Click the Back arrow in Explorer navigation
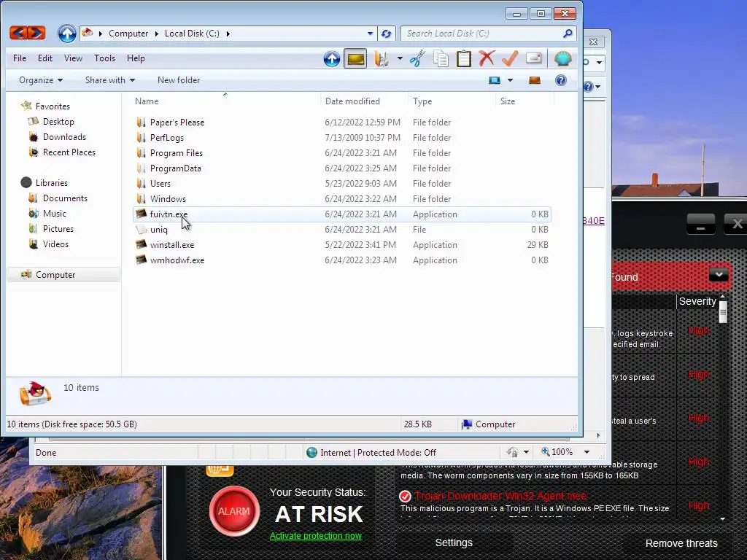This screenshot has width=747, height=560. click(x=18, y=33)
